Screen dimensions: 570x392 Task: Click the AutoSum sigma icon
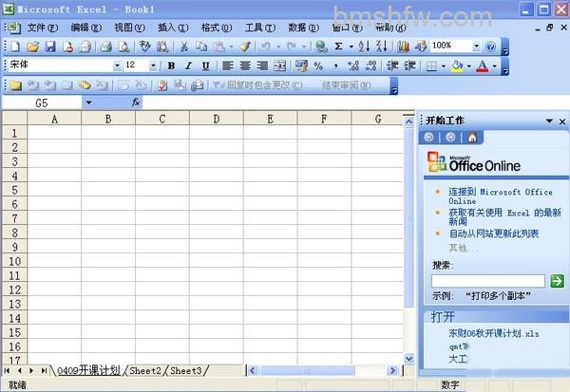point(338,47)
